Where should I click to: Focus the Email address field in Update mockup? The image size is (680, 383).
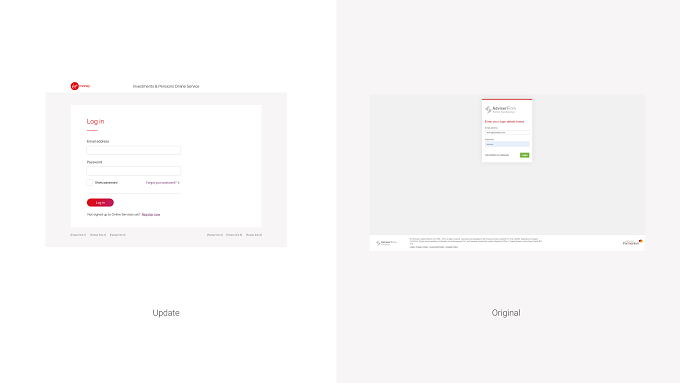coord(134,150)
